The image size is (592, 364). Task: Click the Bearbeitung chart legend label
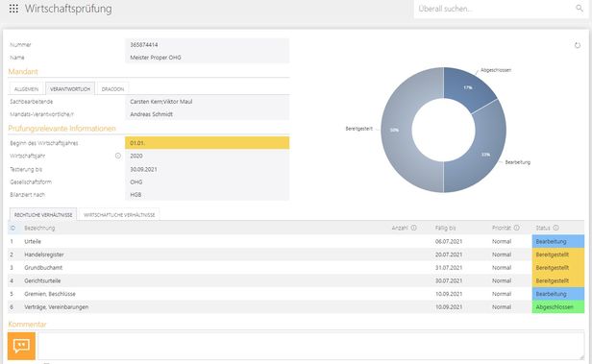(518, 162)
